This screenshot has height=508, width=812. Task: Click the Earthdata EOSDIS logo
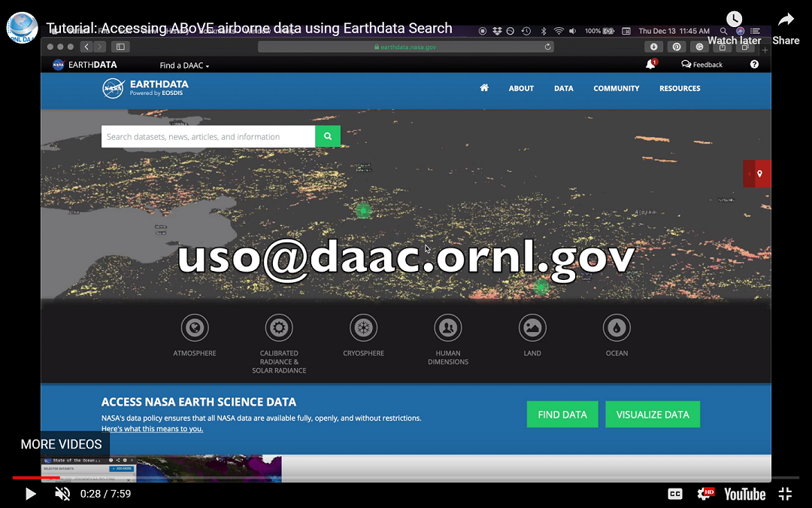click(146, 87)
